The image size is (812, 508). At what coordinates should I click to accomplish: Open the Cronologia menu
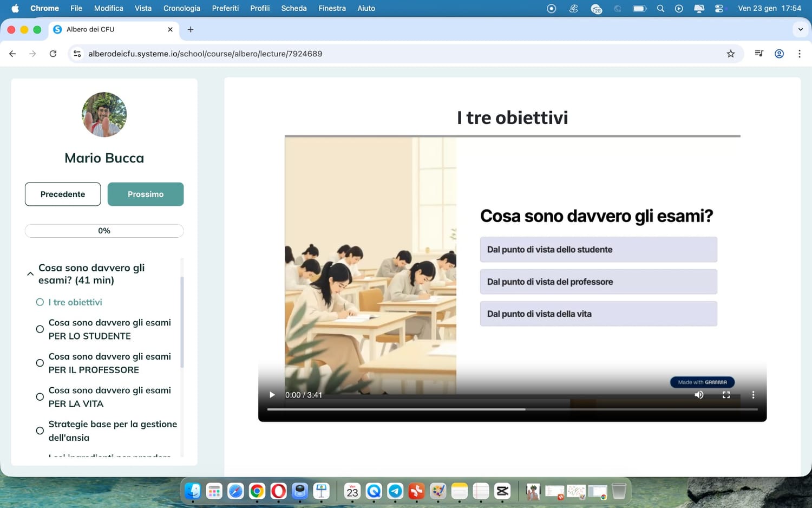point(182,8)
